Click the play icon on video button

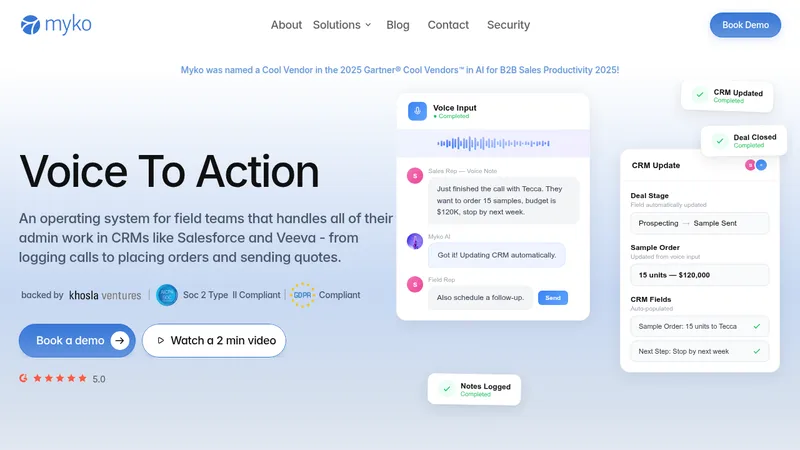(x=160, y=340)
